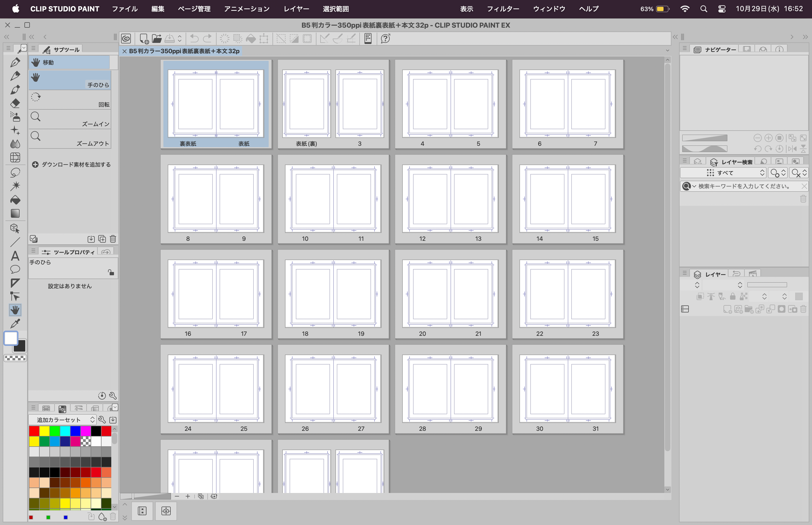Select the Text tool (A icon)
This screenshot has height=525, width=812.
15,256
